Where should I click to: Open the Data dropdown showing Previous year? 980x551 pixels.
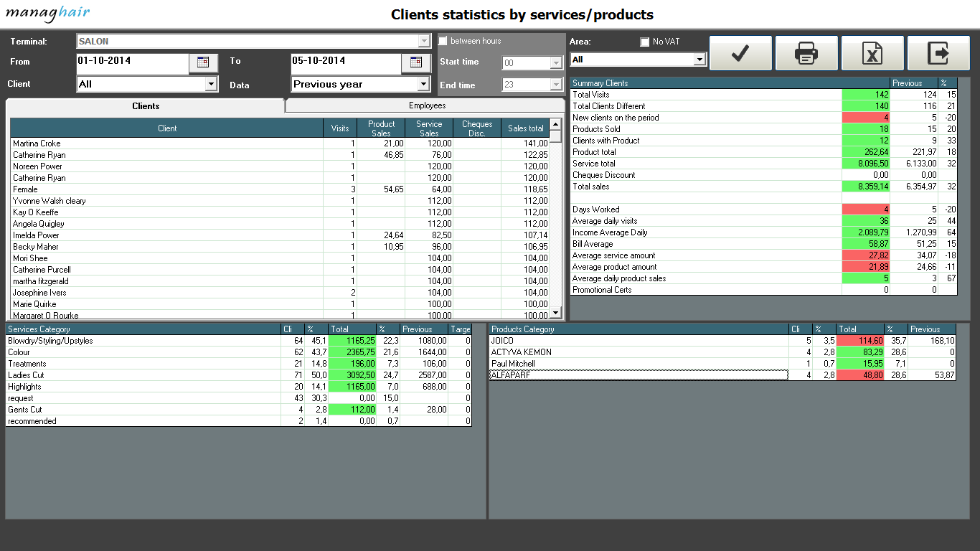pos(423,85)
